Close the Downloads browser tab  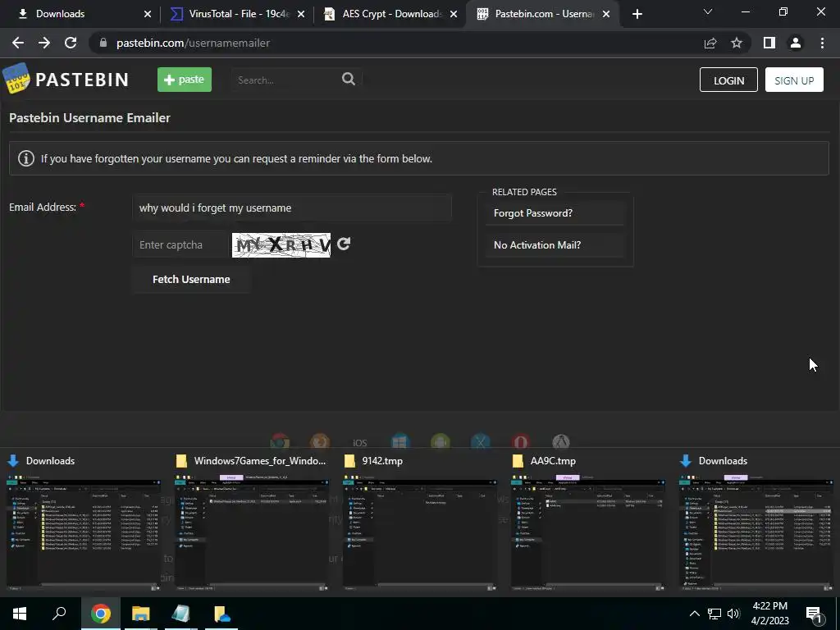pos(148,14)
